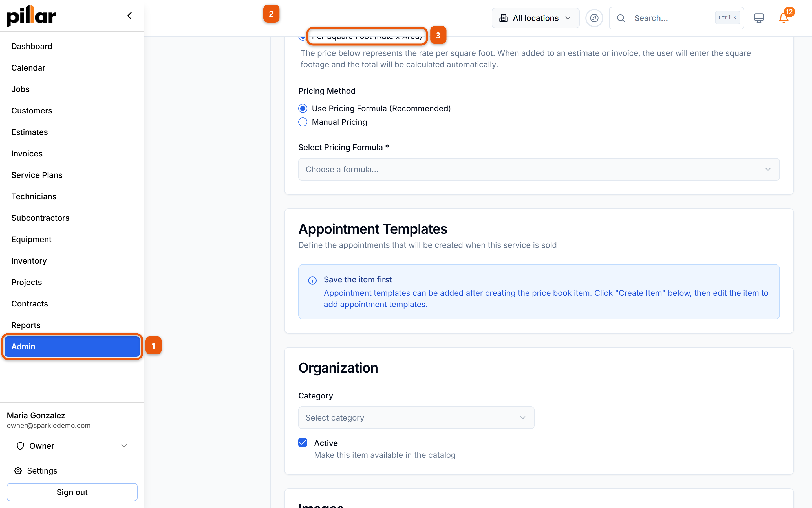The height and width of the screenshot is (508, 812).
Task: Open the notifications bell
Action: tap(784, 18)
